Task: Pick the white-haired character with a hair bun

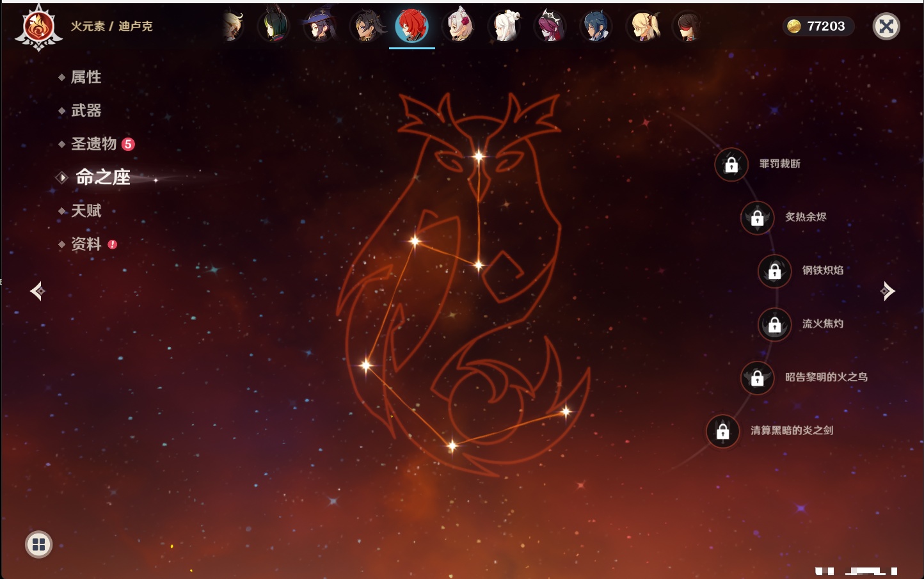Action: tap(504, 27)
